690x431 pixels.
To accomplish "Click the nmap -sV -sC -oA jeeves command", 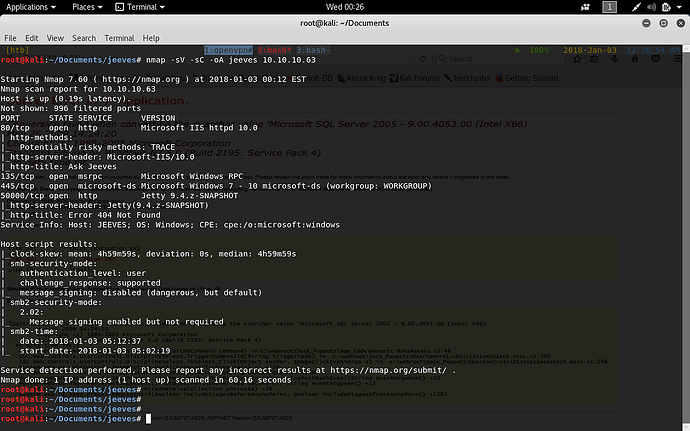I will (x=231, y=60).
